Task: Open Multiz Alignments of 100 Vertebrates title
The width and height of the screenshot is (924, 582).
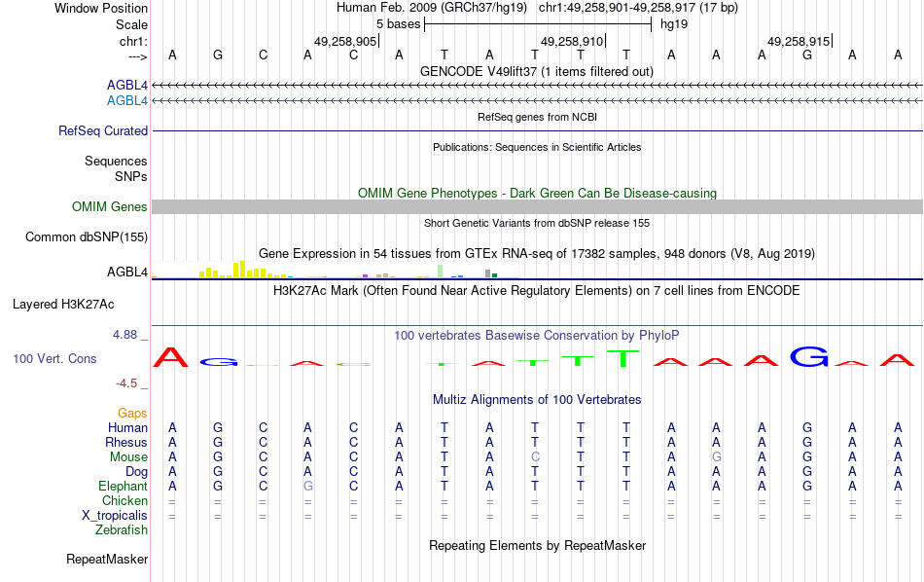Action: (537, 399)
